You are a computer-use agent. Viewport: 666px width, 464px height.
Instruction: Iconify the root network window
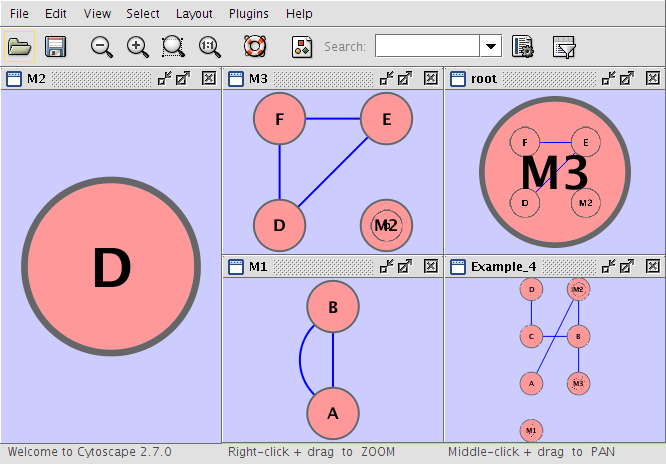click(608, 78)
